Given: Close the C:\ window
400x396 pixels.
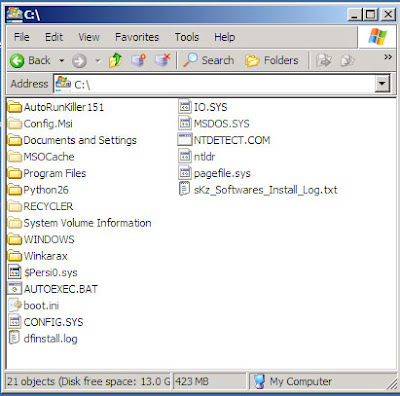Looking at the screenshot, I should point(388,14).
